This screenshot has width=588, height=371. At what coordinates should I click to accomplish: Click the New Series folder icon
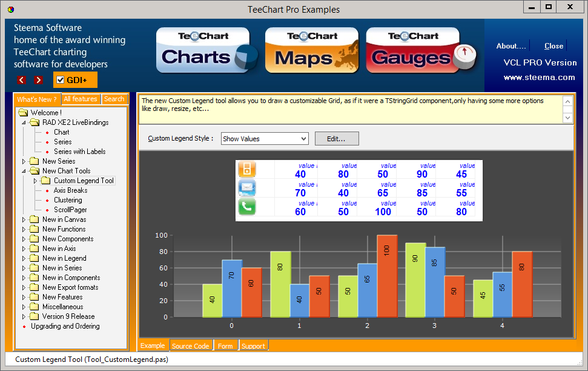[34, 161]
